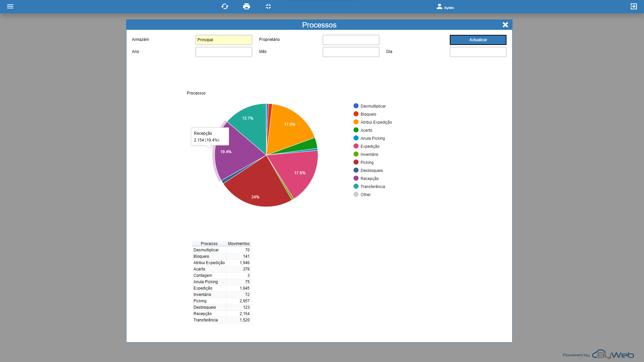Screen dimensions: 644x362
Task: Click the ByWm user profile icon
Action: (439, 6)
